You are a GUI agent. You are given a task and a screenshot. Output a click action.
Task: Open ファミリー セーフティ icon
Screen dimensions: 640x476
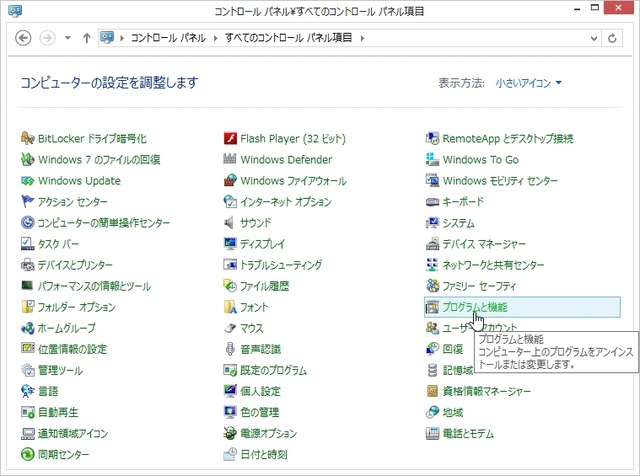point(432,286)
